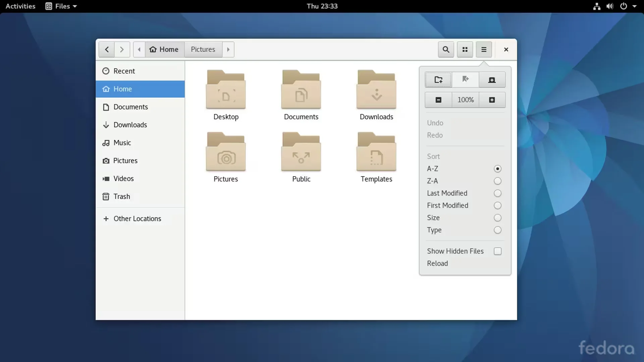This screenshot has width=644, height=362.
Task: Click the Pictures path bar button
Action: (x=203, y=50)
